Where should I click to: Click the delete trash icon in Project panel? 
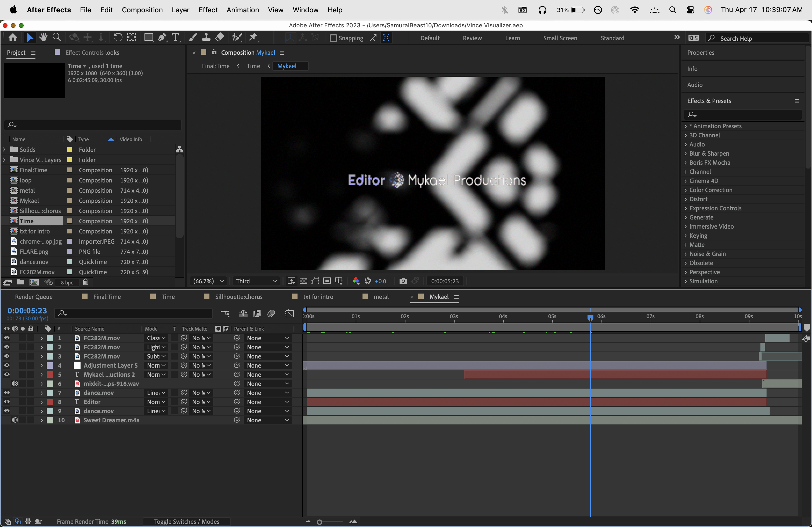(x=86, y=282)
